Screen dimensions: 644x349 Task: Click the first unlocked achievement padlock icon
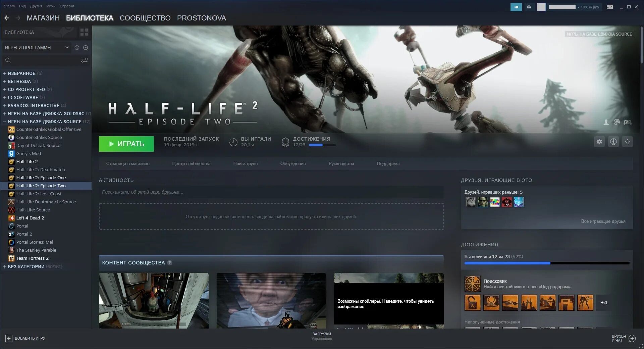point(473,302)
